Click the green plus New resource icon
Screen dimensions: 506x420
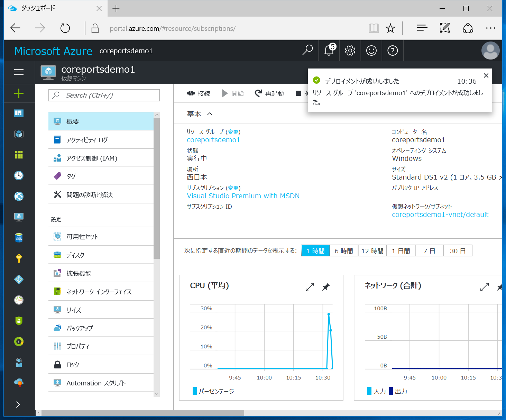pos(19,93)
